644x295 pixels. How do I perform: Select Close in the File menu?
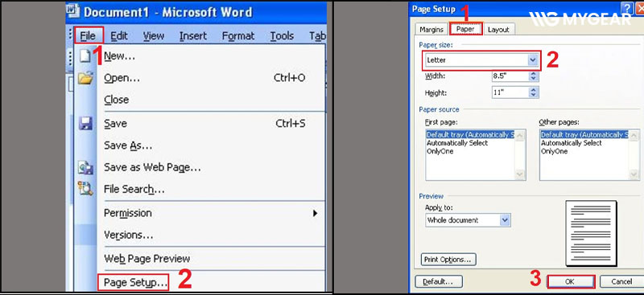click(116, 100)
